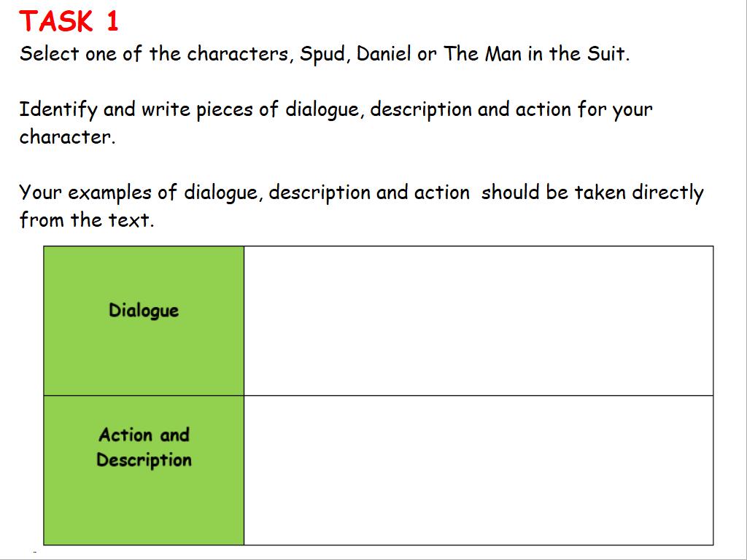Screen dimensions: 747x560
Task: Click the word character ending second paragraph
Action: [x=66, y=137]
